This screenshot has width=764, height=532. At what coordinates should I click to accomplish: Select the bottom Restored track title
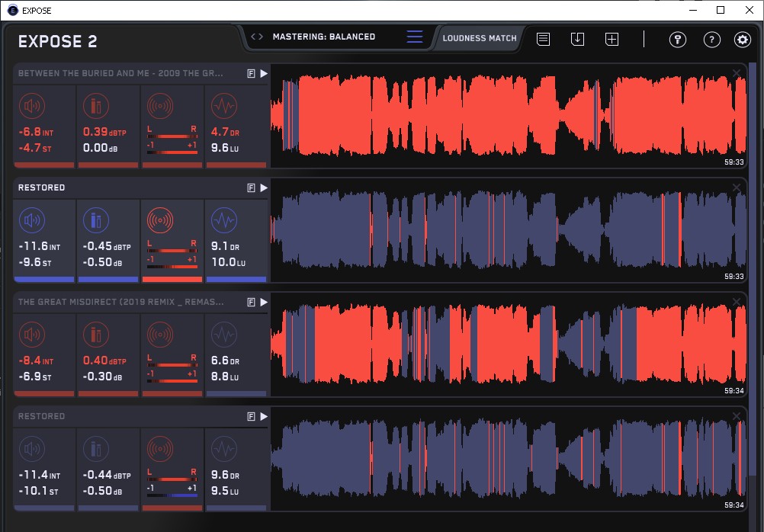pyautogui.click(x=42, y=416)
